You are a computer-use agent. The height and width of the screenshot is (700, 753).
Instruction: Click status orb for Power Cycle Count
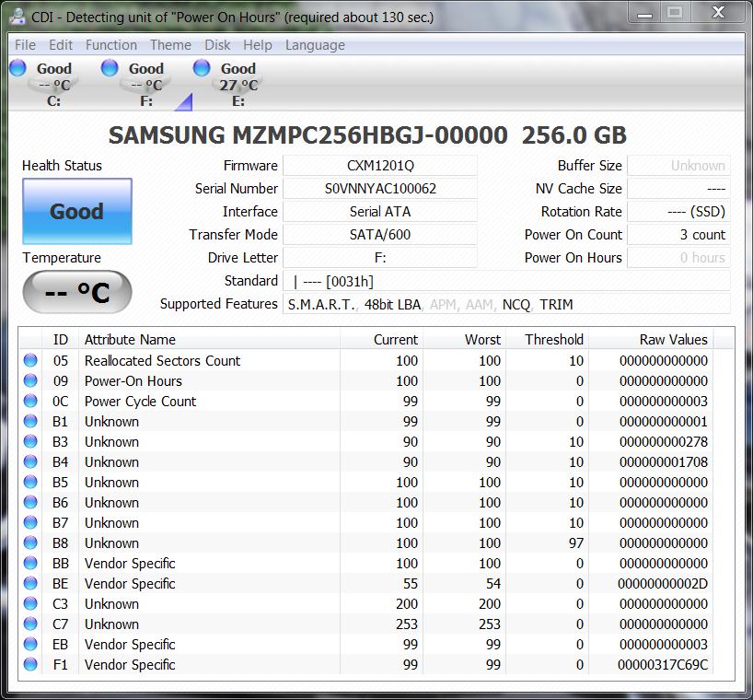click(30, 401)
